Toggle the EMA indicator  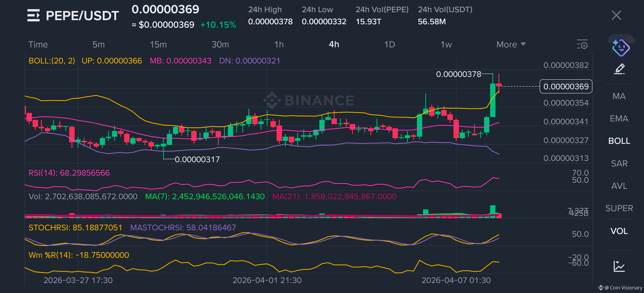619,118
